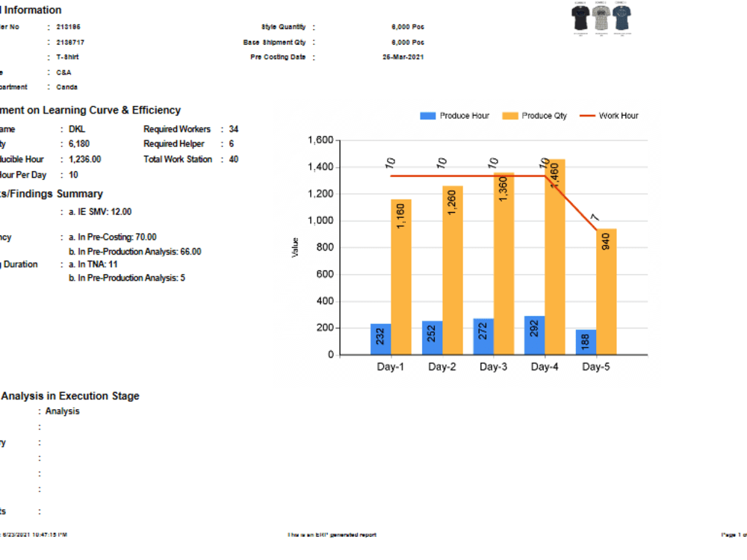Click the Day-4 axis label
This screenshot has height=560, width=747.
(544, 366)
